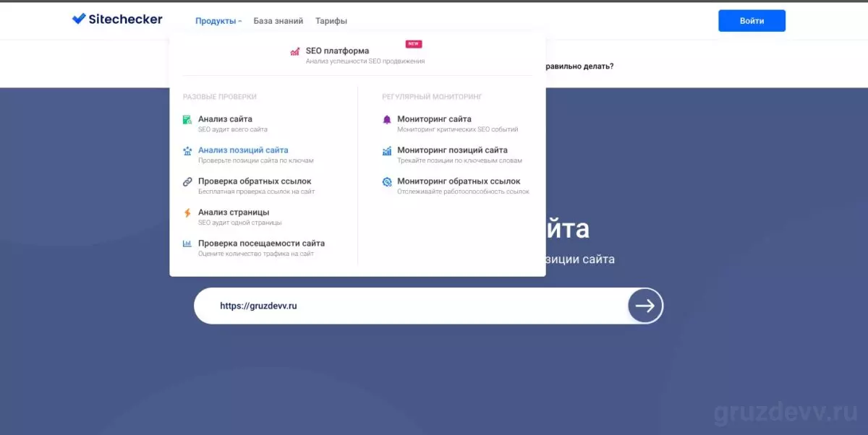Click description "Мониторинг критических SEO событий"
The width and height of the screenshot is (868, 435).
coord(458,129)
